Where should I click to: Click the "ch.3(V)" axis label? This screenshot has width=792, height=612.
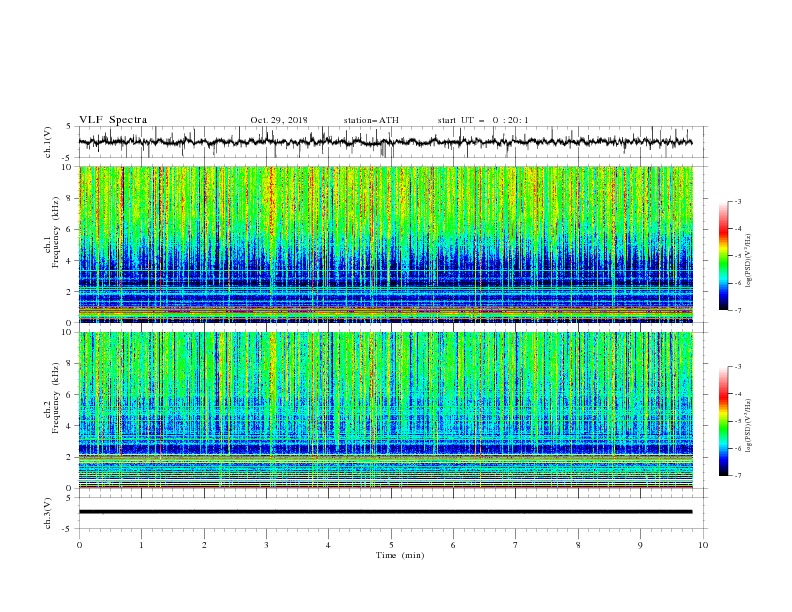[48, 513]
